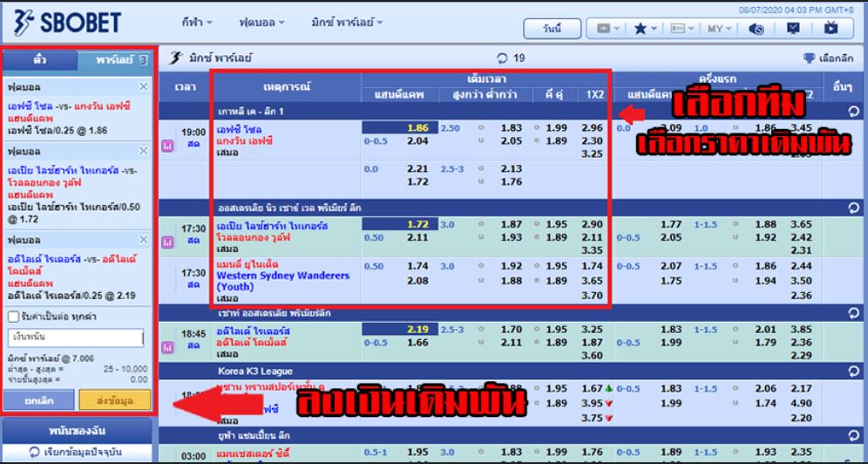
Task: Tick the รับค่าเป็นต่อ ทุกค่า checkbox
Action: pyautogui.click(x=14, y=317)
